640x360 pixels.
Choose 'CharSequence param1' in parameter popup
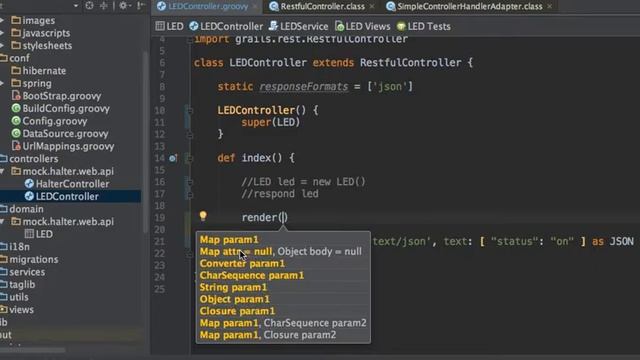coord(252,275)
